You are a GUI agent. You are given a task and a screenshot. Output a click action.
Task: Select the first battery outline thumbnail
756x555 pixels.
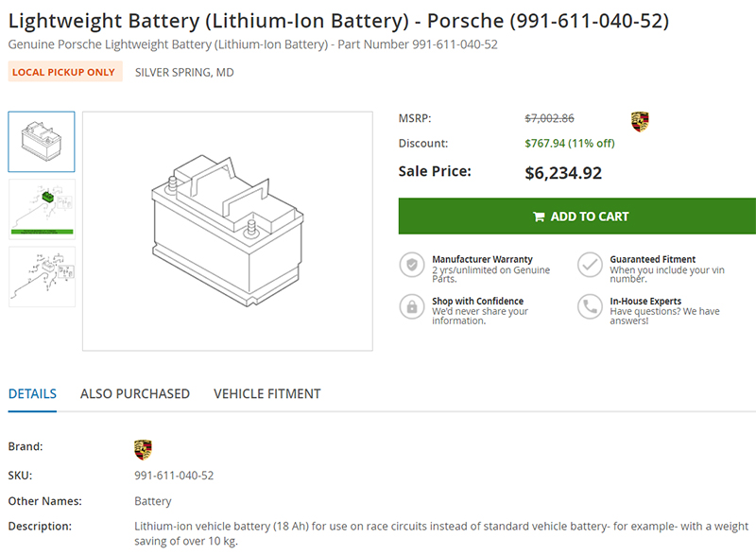coord(42,142)
